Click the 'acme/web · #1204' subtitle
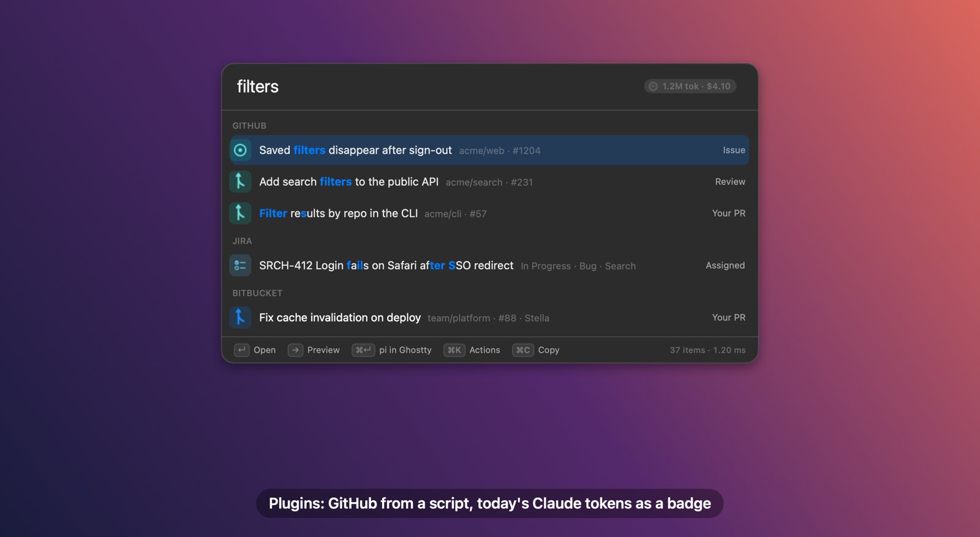 tap(500, 151)
